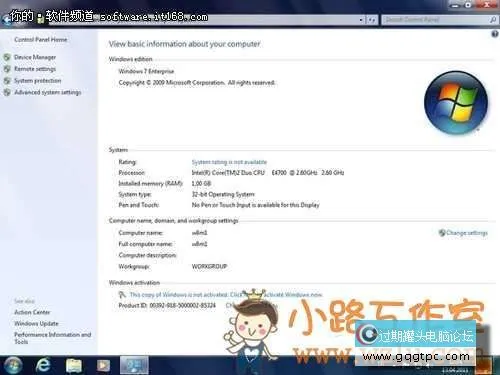Open Performance Information and Tools

click(x=52, y=338)
